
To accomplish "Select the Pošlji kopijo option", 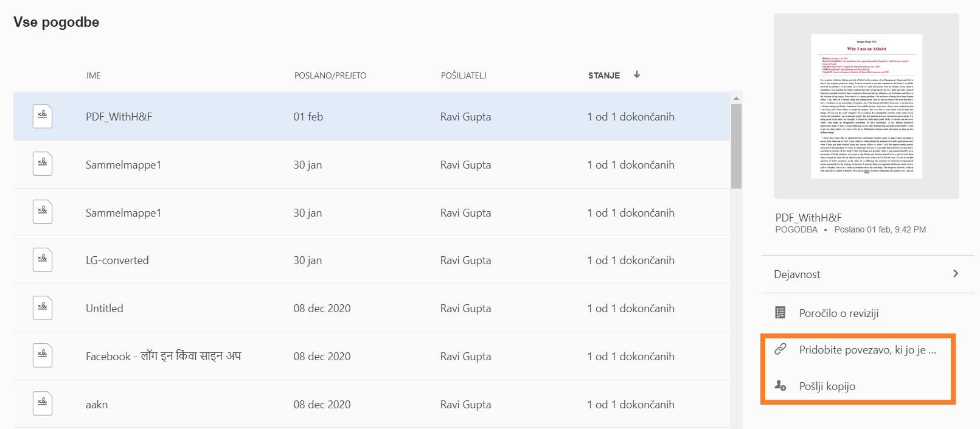I will tap(827, 386).
